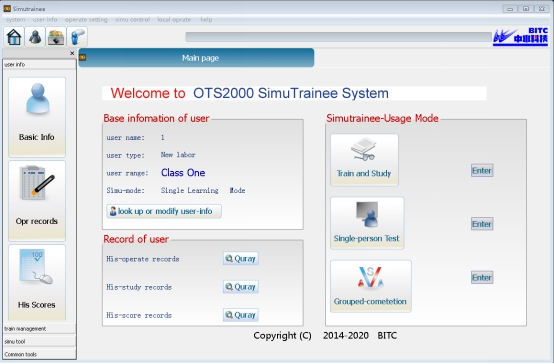The width and height of the screenshot is (554, 364).
Task: Click the 'His-study records' label
Action: (139, 287)
